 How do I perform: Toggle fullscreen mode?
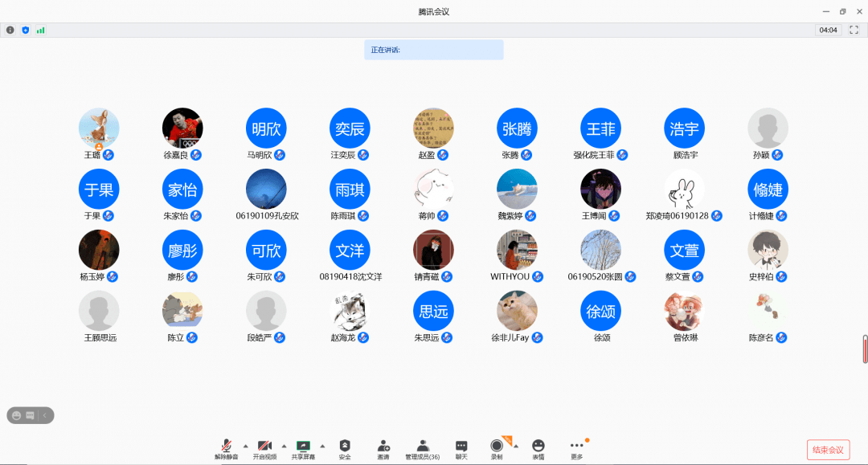854,30
